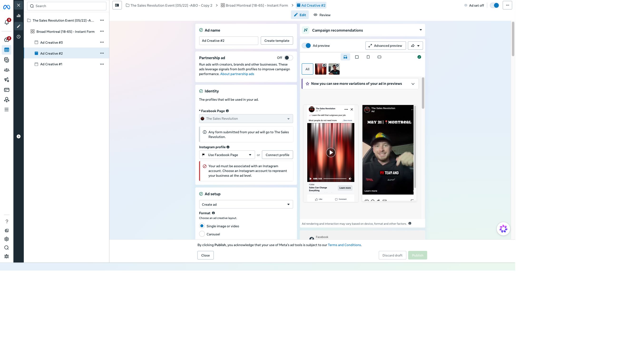Collapse the Campaign recommendations panel
The width and height of the screenshot is (644, 338).
pyautogui.click(x=420, y=30)
